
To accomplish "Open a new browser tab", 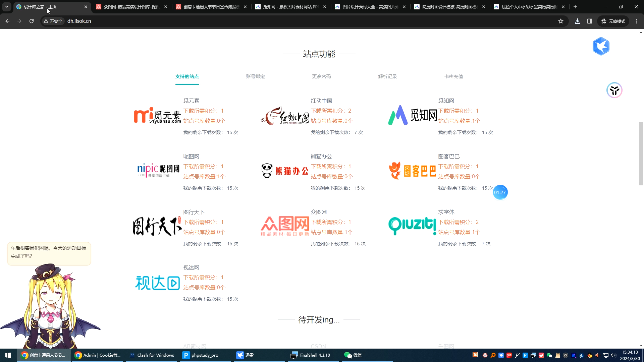I will pyautogui.click(x=575, y=7).
